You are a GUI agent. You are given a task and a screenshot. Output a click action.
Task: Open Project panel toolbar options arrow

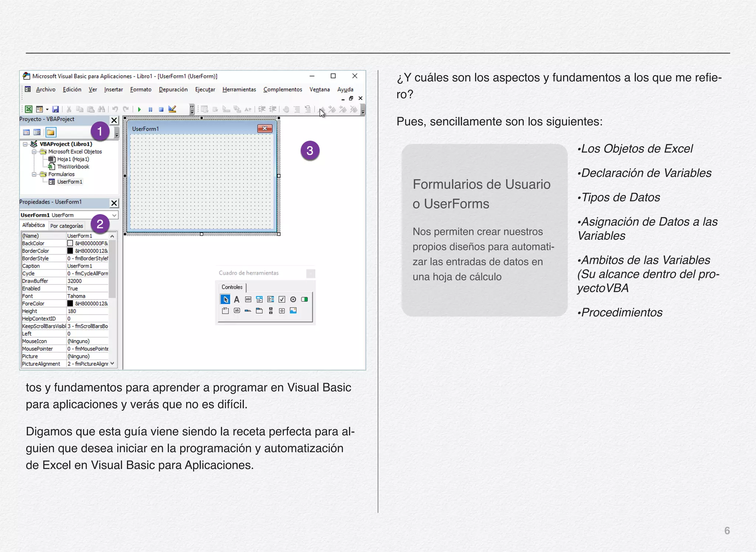coord(117,132)
